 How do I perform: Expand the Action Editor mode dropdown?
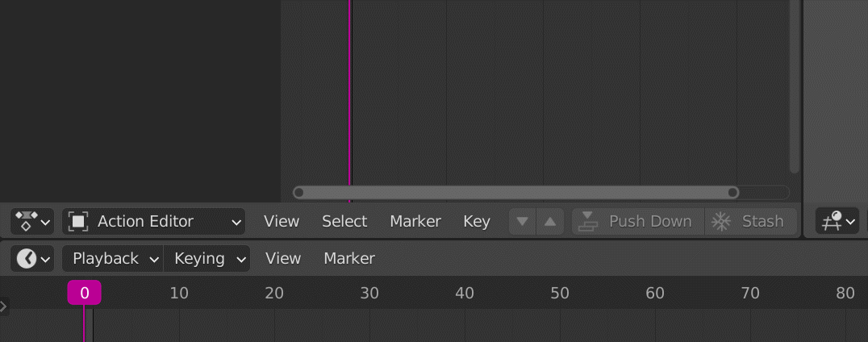pyautogui.click(x=236, y=221)
